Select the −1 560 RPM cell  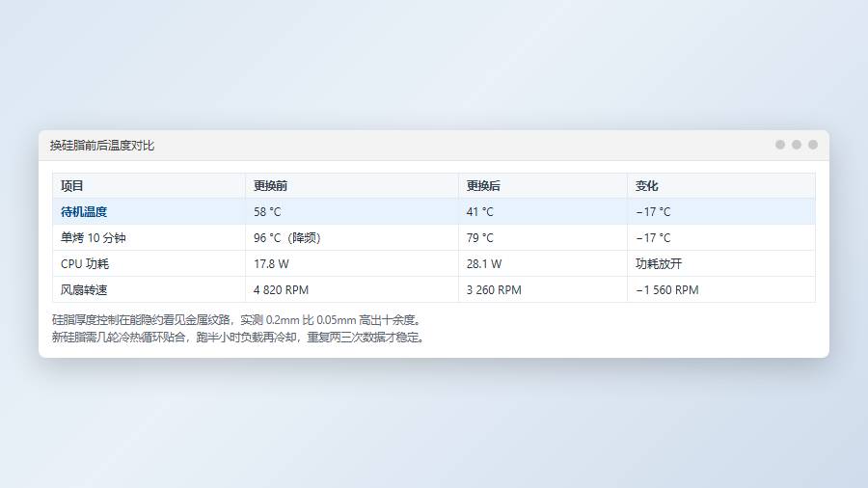(721, 290)
